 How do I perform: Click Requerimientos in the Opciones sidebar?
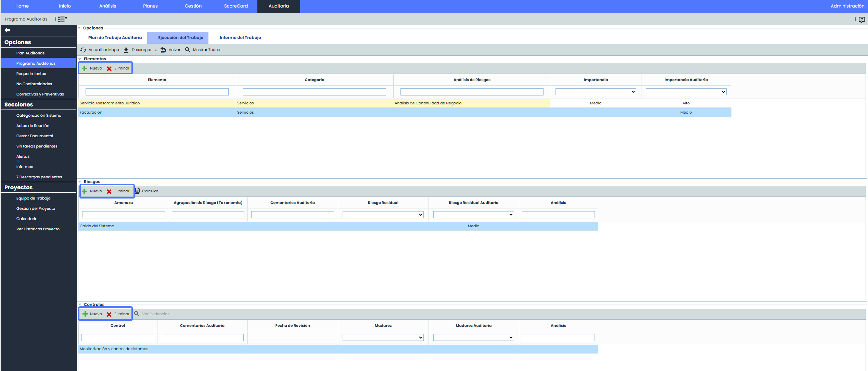[x=31, y=74]
